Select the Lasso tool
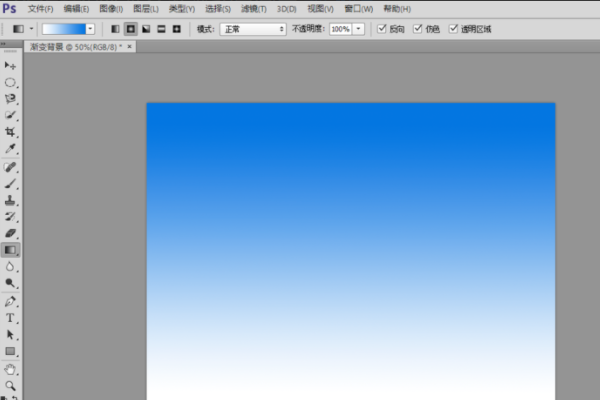Screen dimensions: 600x400 pos(11,99)
